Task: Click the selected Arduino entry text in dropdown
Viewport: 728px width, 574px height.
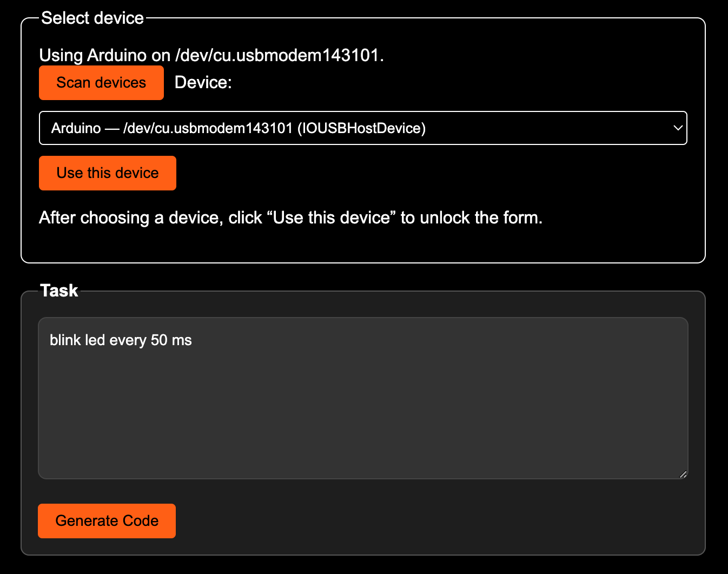Action: (76, 128)
